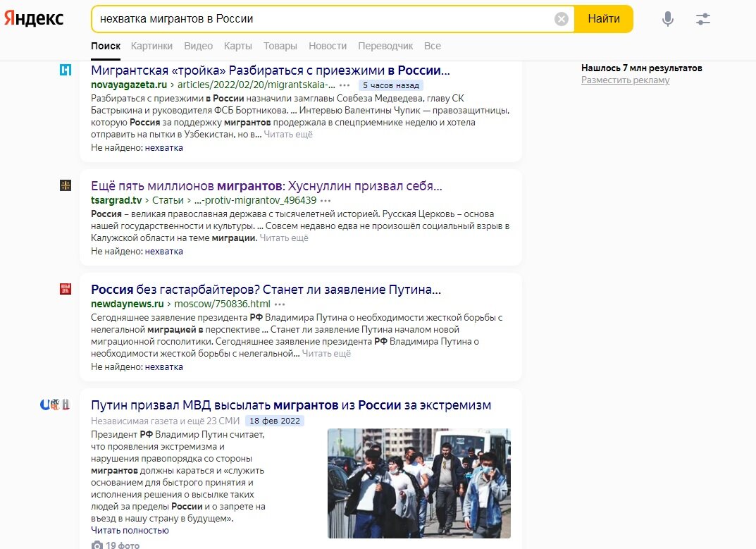Switch to the Картинки tab
This screenshot has width=756, height=549.
151,45
